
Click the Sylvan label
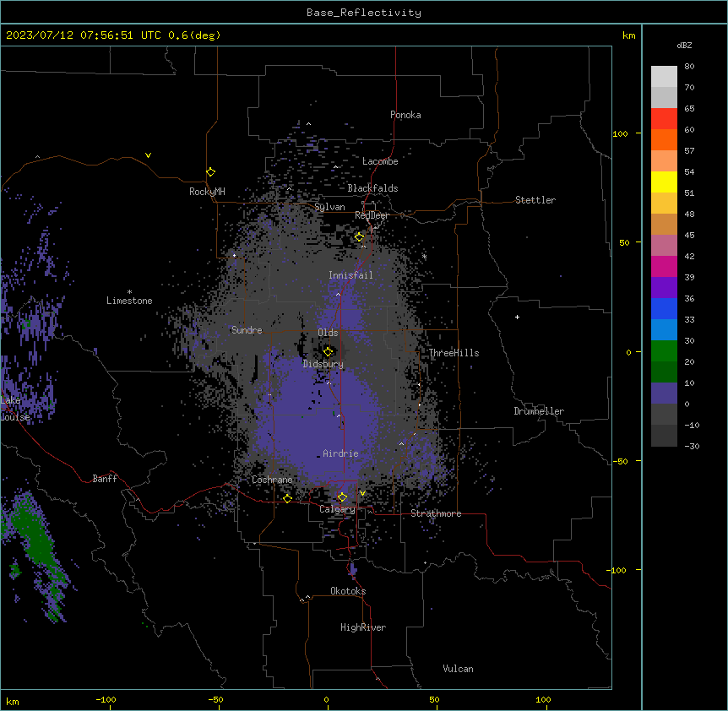point(329,207)
